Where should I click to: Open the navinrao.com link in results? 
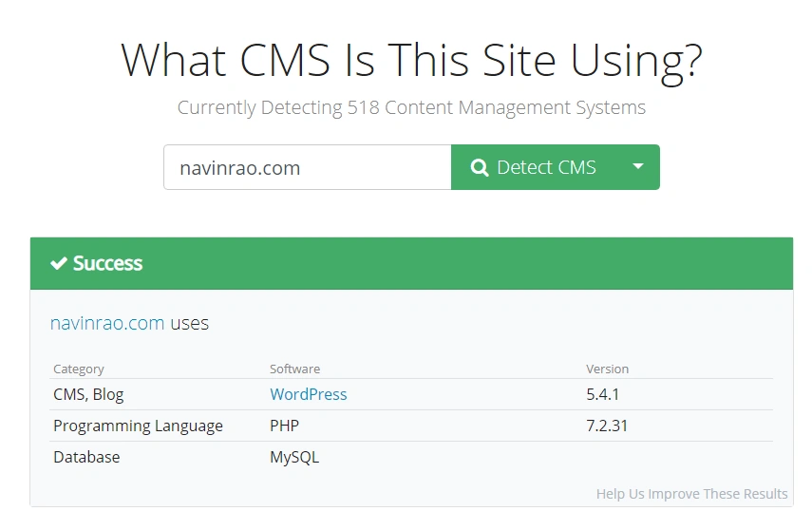[107, 323]
